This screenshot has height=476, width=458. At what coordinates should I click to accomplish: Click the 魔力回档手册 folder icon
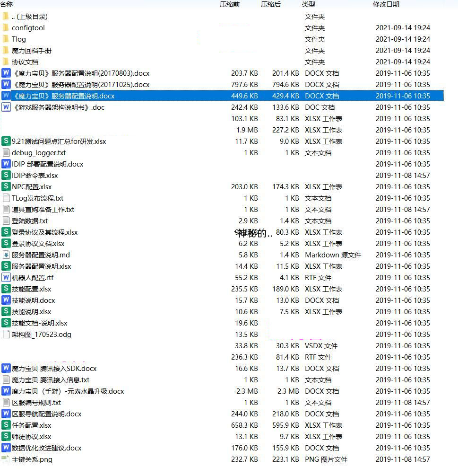[6, 51]
